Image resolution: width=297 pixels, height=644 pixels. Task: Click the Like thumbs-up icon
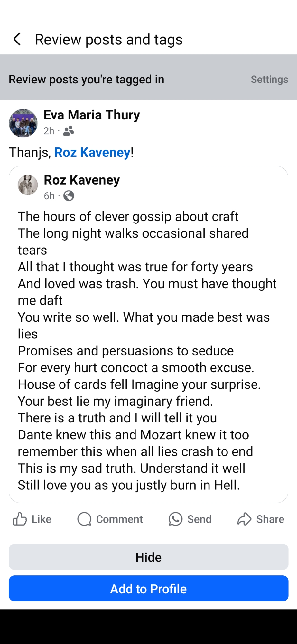(20, 519)
